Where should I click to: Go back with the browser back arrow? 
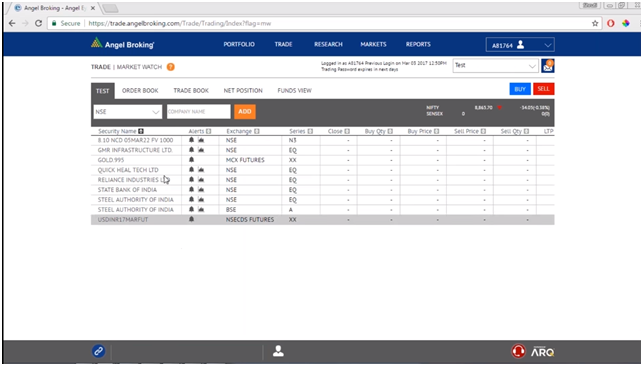pyautogui.click(x=12, y=23)
